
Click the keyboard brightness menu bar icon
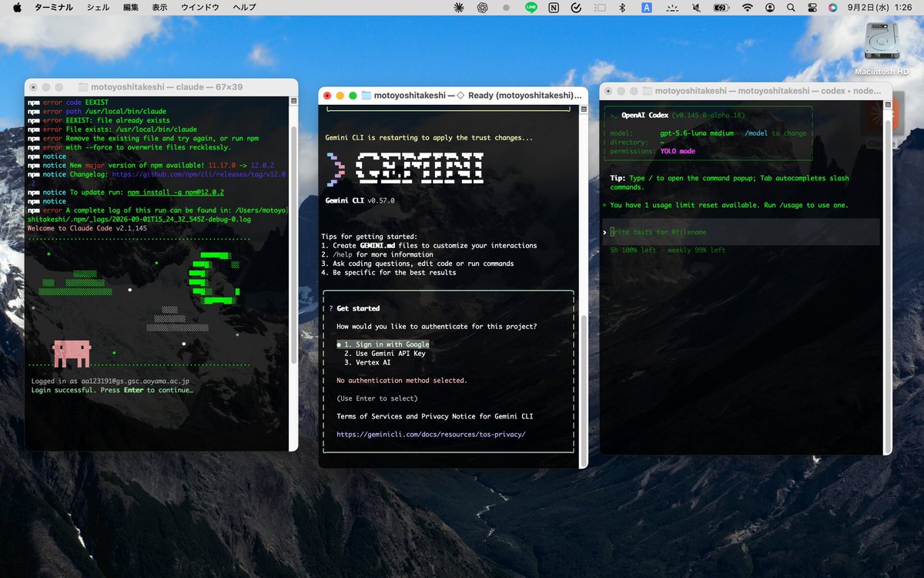(x=673, y=7)
